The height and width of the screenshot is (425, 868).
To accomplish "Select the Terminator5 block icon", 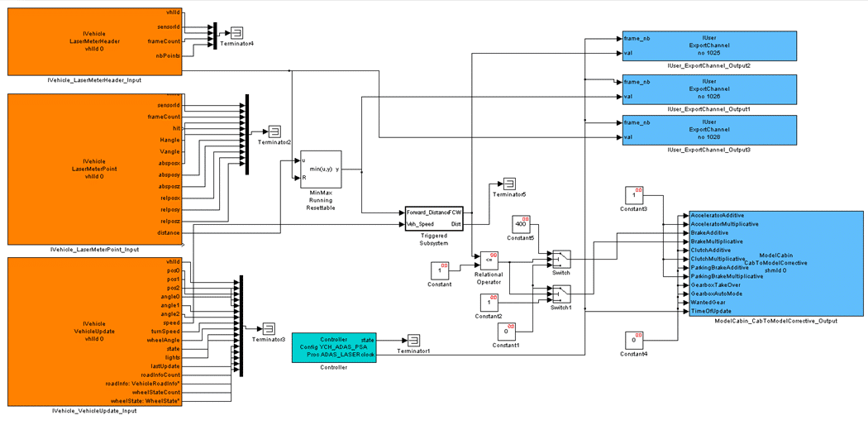I will 508,184.
